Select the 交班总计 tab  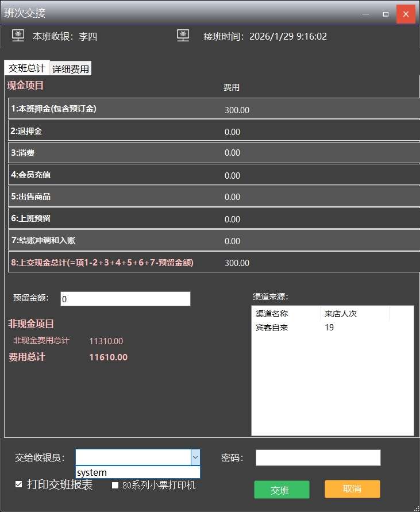click(27, 68)
